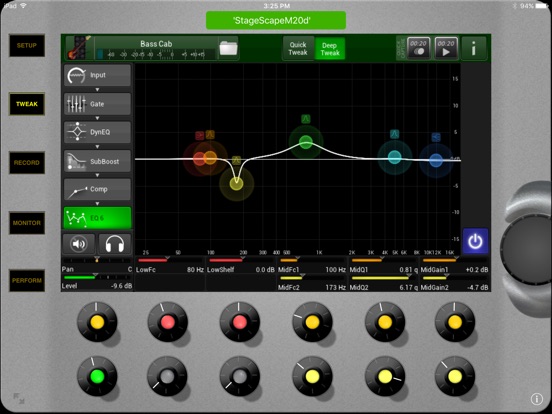Click the orange MidGain1 encoder knob
The height and width of the screenshot is (414, 552).
tap(454, 322)
